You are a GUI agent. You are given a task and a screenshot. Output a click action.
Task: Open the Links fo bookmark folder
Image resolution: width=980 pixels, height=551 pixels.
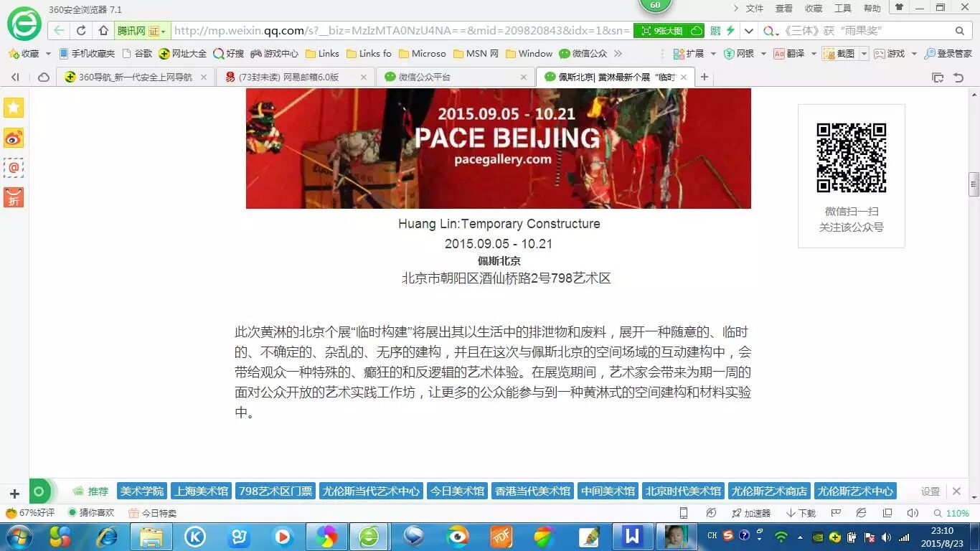[x=369, y=54]
